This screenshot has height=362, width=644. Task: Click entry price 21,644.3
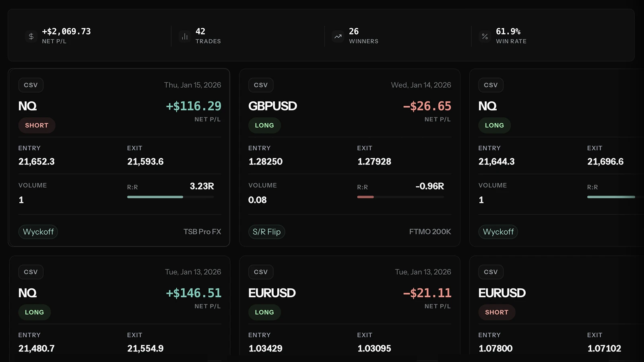497,162
